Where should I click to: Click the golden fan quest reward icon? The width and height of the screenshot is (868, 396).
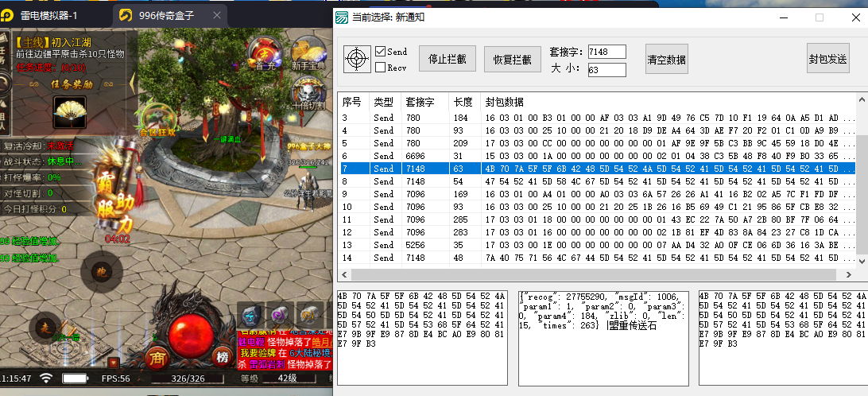tap(70, 111)
